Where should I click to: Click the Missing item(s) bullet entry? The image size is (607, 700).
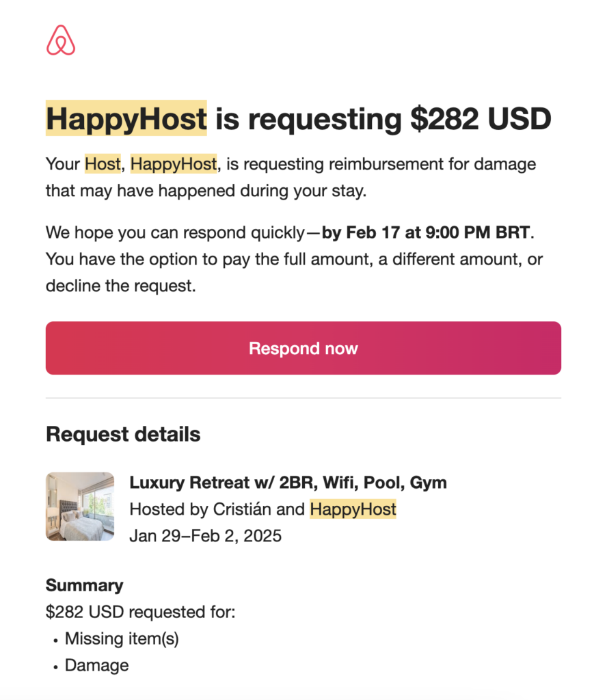click(x=122, y=638)
